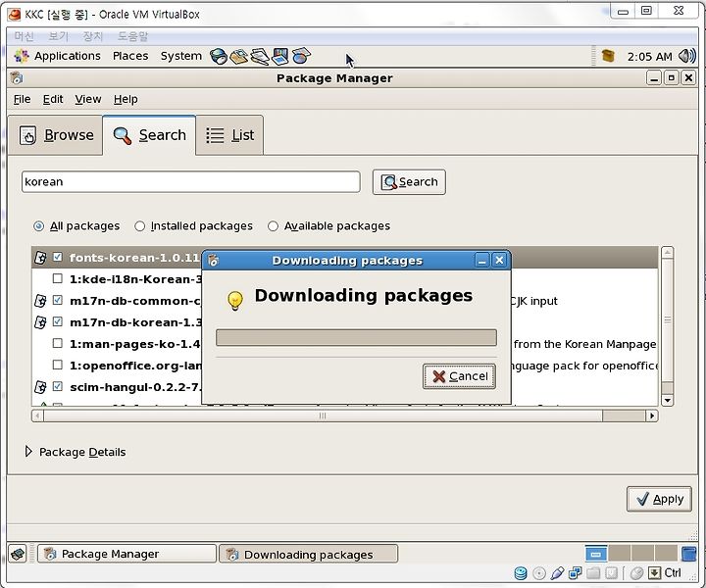Image resolution: width=706 pixels, height=588 pixels.
Task: Click the download progress bar
Action: pos(356,337)
